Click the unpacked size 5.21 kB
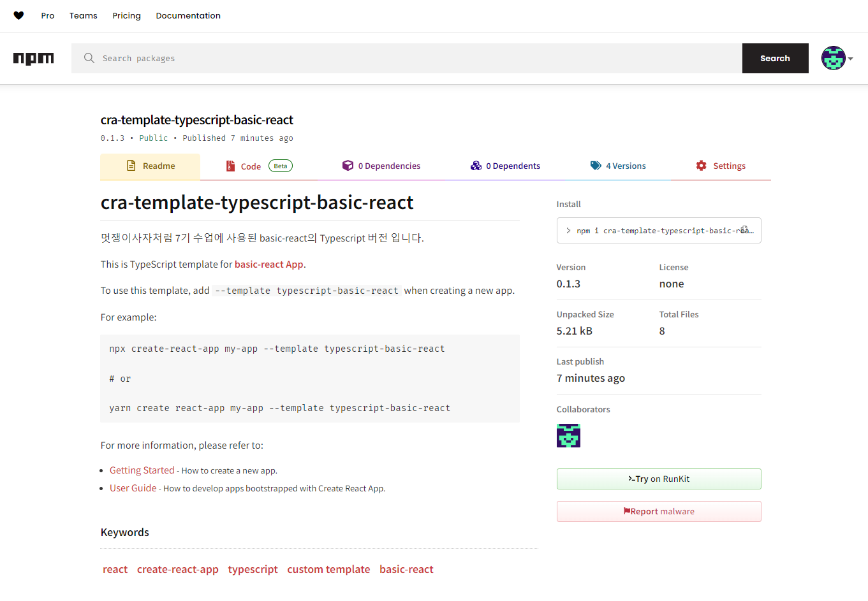 click(x=575, y=331)
